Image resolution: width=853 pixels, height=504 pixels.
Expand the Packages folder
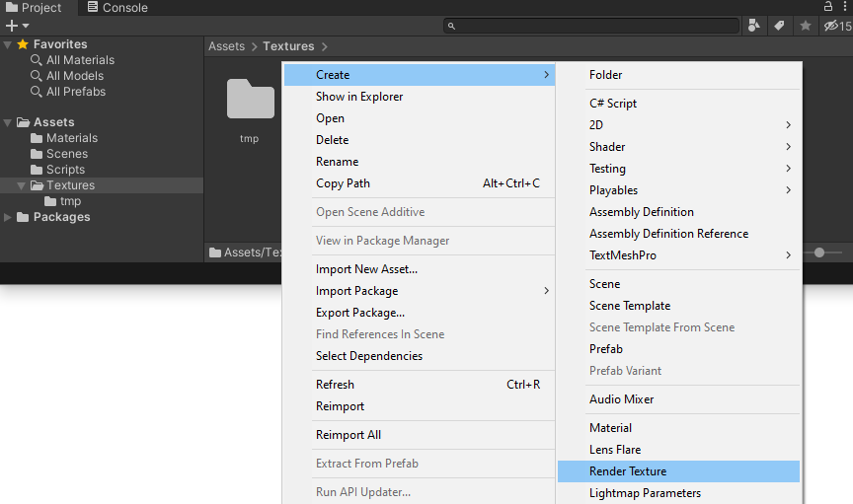coord(9,217)
